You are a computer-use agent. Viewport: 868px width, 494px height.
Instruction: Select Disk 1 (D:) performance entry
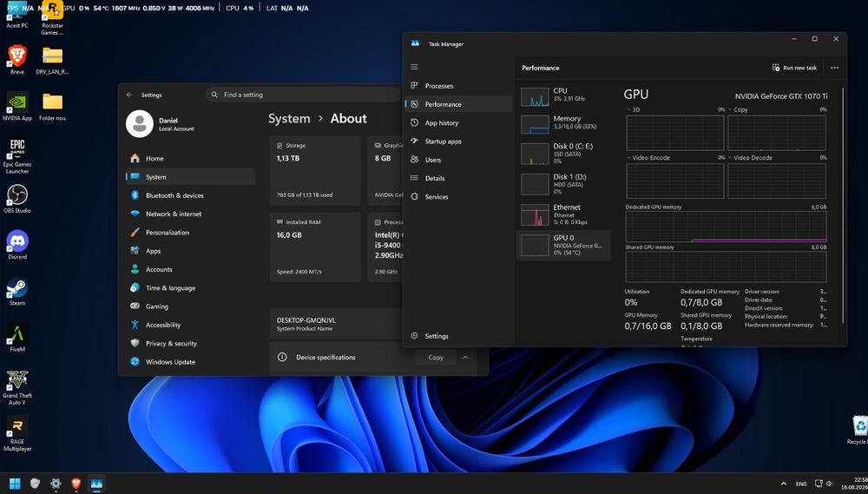[563, 184]
